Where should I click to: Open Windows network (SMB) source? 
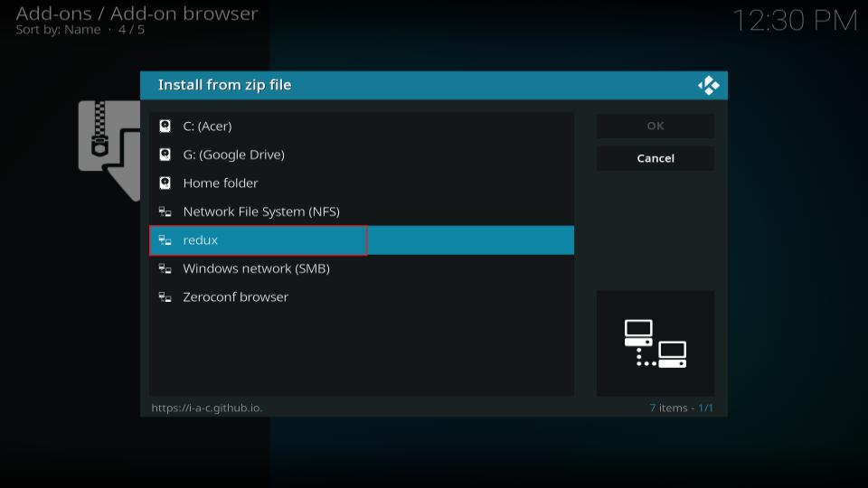click(x=362, y=268)
